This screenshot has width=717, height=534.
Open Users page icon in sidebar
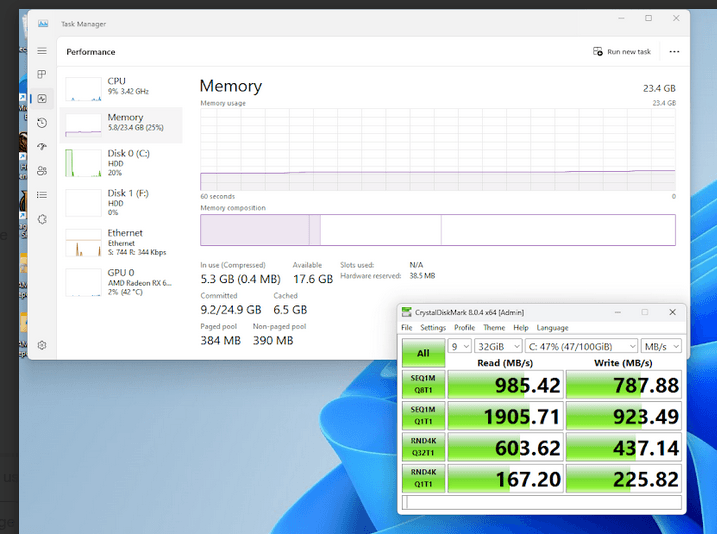click(42, 171)
